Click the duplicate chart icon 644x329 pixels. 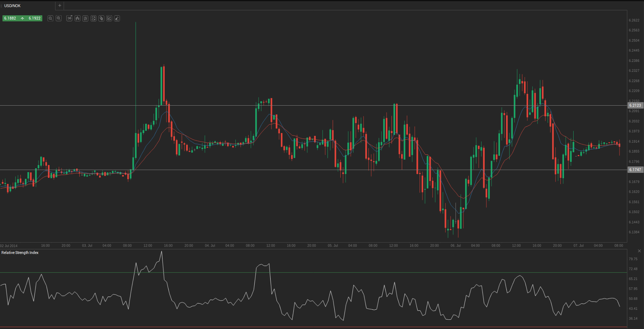pos(101,18)
